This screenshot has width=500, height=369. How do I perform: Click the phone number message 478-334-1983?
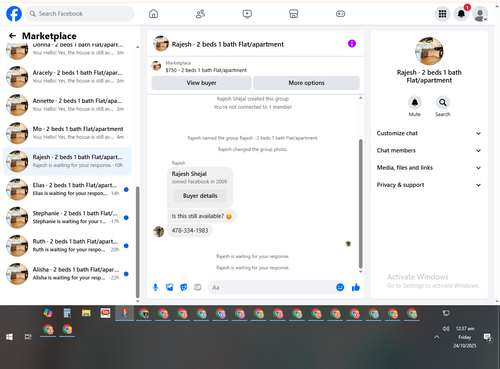click(190, 230)
